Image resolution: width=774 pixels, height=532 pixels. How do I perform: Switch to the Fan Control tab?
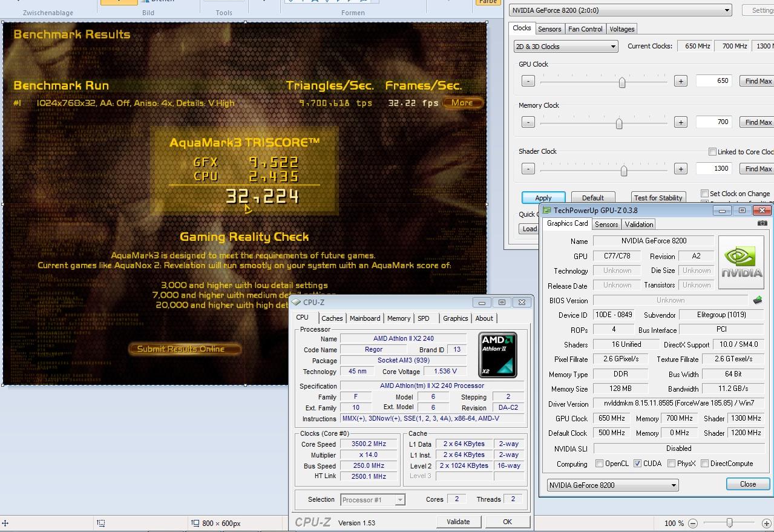[x=585, y=29]
